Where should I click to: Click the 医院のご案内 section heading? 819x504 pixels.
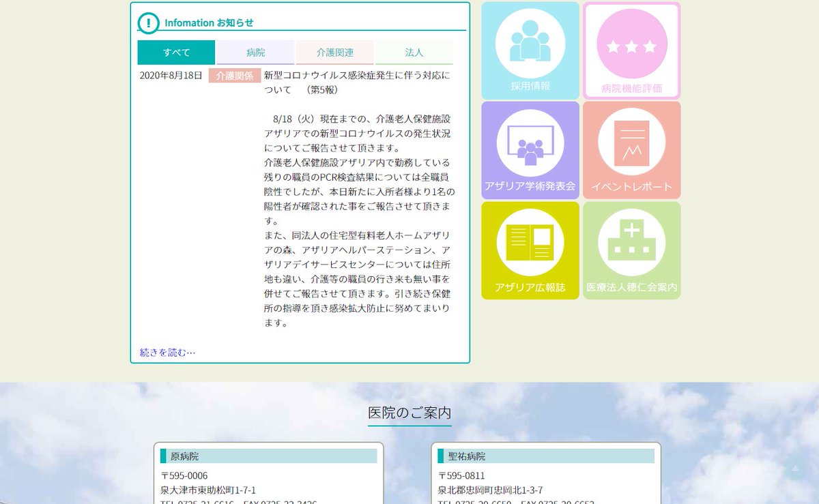click(x=409, y=413)
